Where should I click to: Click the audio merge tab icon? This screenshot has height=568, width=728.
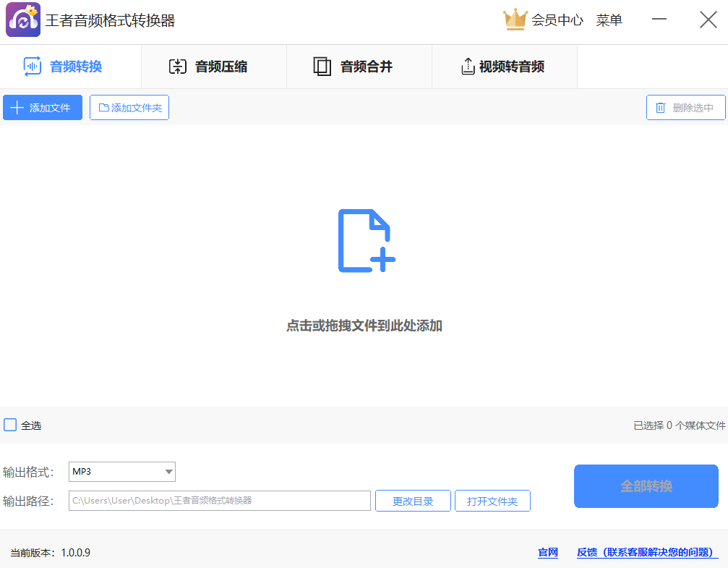pos(322,67)
